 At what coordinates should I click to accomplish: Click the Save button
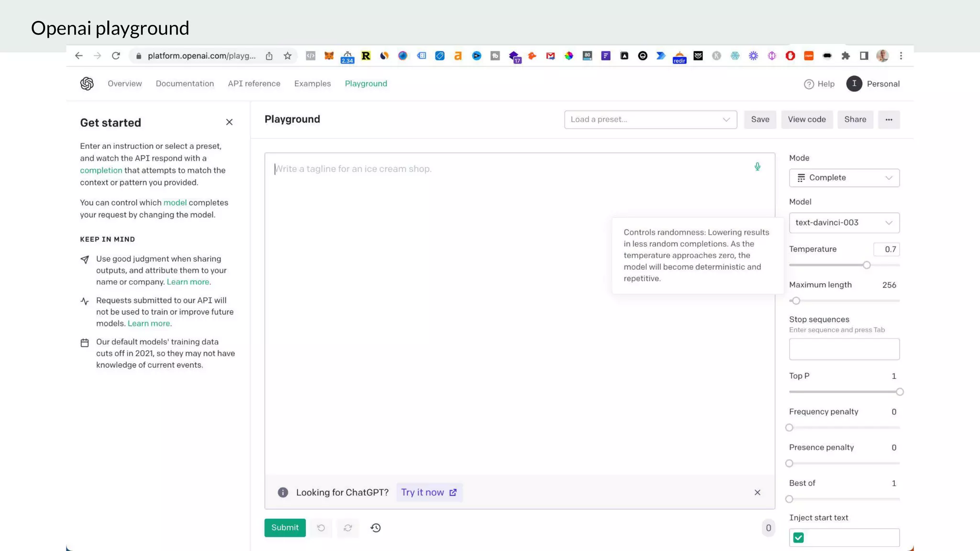pyautogui.click(x=760, y=120)
